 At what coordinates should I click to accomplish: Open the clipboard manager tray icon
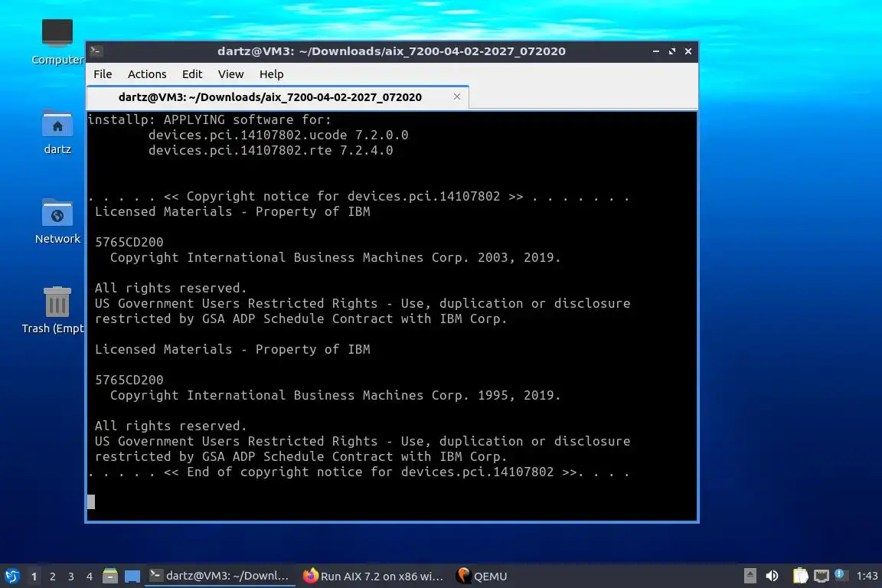(800, 576)
